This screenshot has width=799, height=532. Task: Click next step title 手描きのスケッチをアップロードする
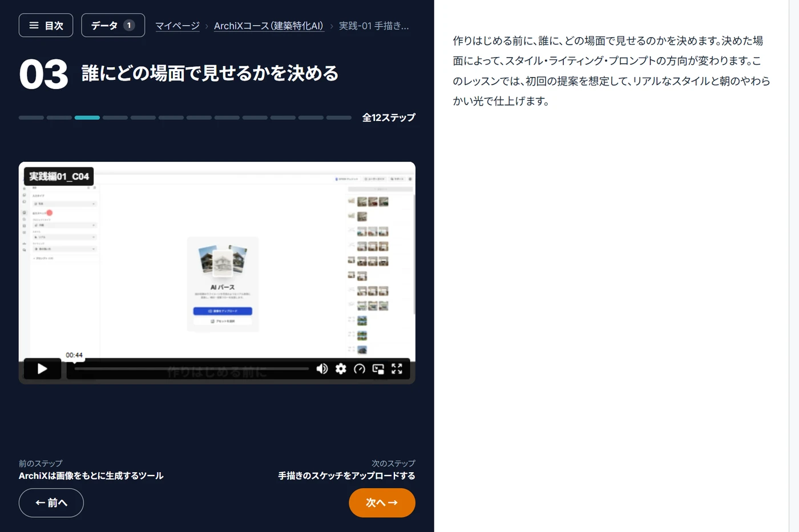[346, 476]
